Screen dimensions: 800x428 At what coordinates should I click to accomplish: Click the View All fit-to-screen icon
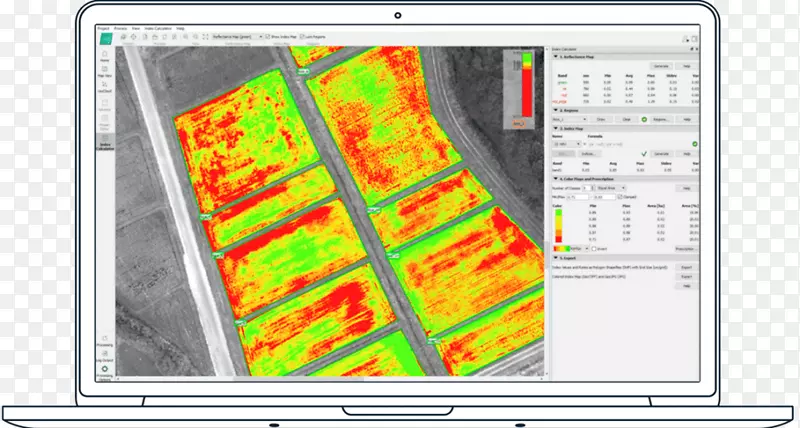(x=206, y=37)
